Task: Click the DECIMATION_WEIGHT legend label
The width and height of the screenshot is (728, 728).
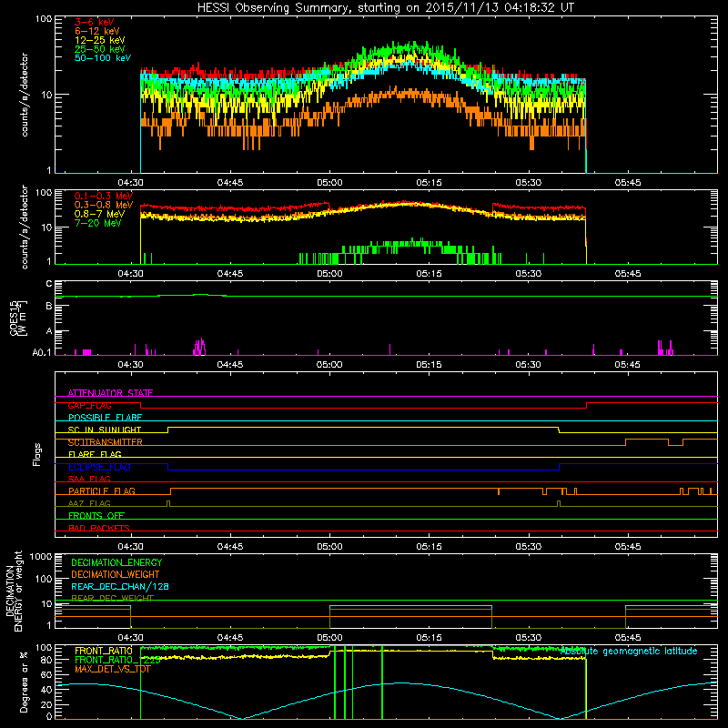Action: point(116,574)
